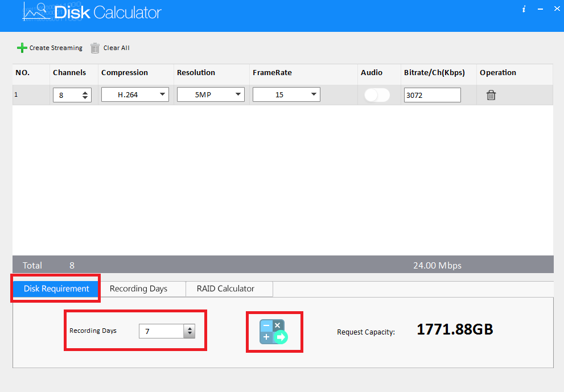
Task: Switch to the Disk Requirement tab
Action: pyautogui.click(x=56, y=289)
